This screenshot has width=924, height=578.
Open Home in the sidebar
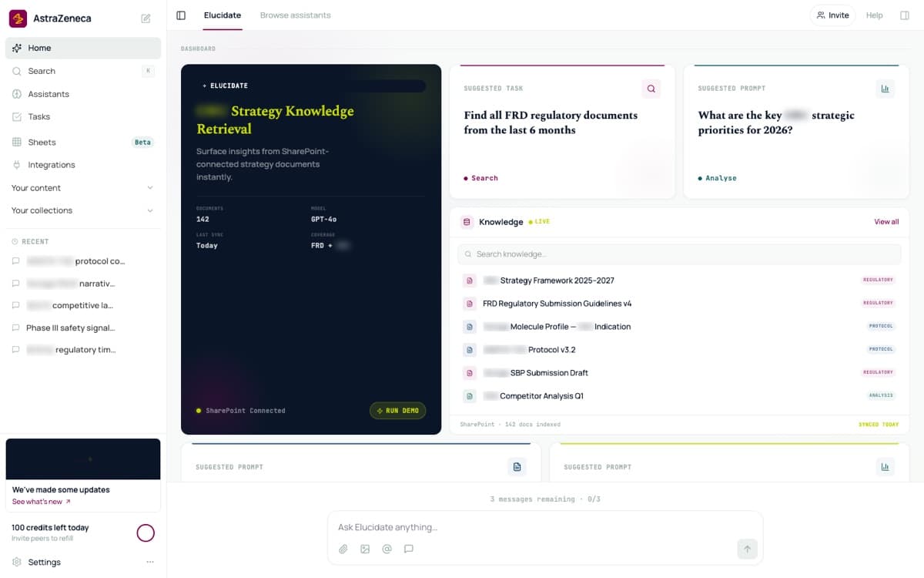click(x=83, y=48)
